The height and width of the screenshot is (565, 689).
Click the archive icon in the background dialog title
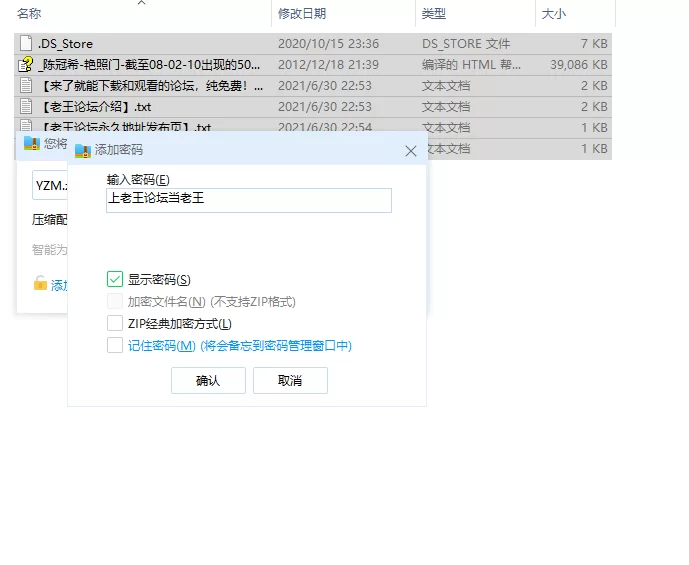(32, 143)
